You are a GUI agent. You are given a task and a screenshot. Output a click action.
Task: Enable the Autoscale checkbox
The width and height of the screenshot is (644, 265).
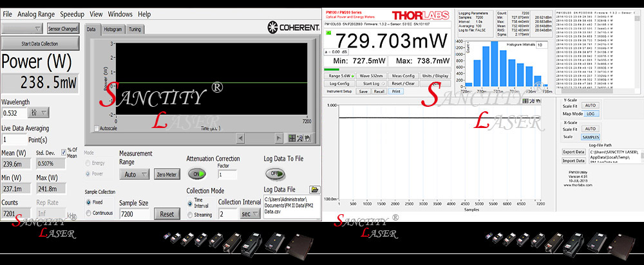click(x=97, y=129)
